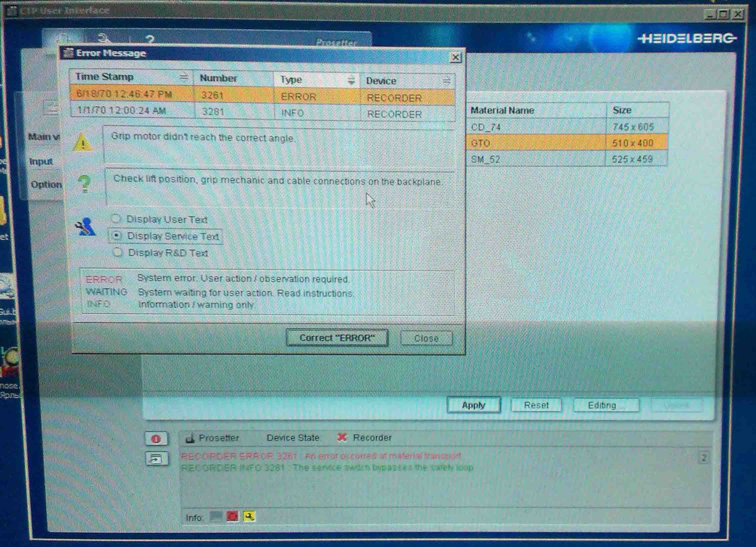Click the Apply button
Viewport: 756px width, 547px height.
[473, 405]
